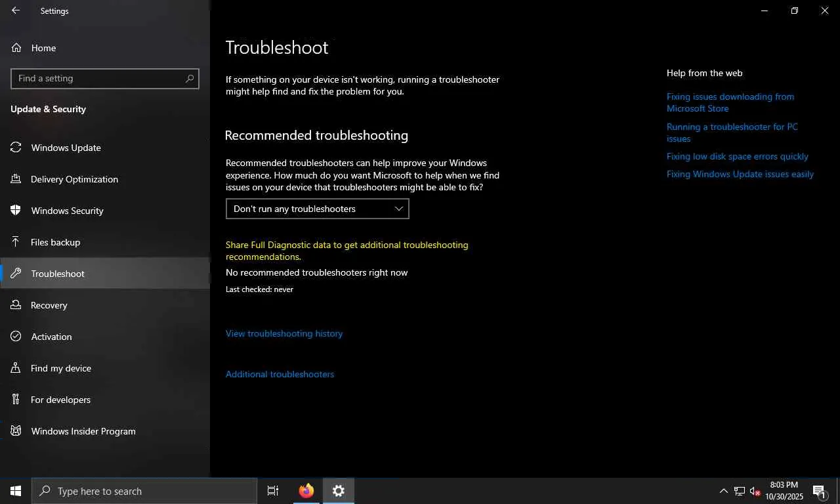Select Troubleshoot in the sidebar
Image resolution: width=840 pixels, height=504 pixels.
(105, 274)
